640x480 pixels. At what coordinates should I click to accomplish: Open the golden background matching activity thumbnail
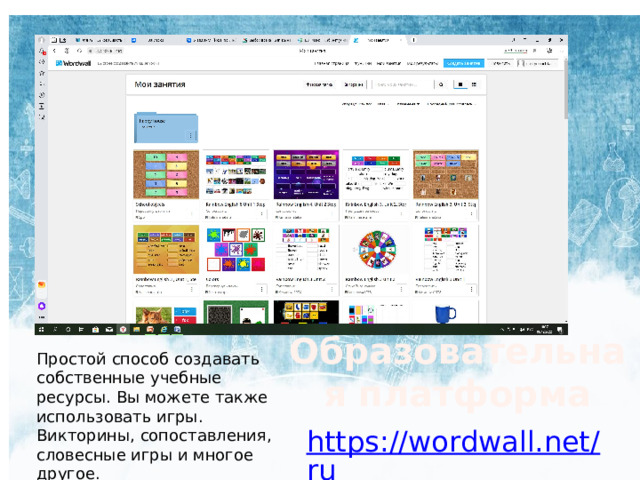(166, 249)
